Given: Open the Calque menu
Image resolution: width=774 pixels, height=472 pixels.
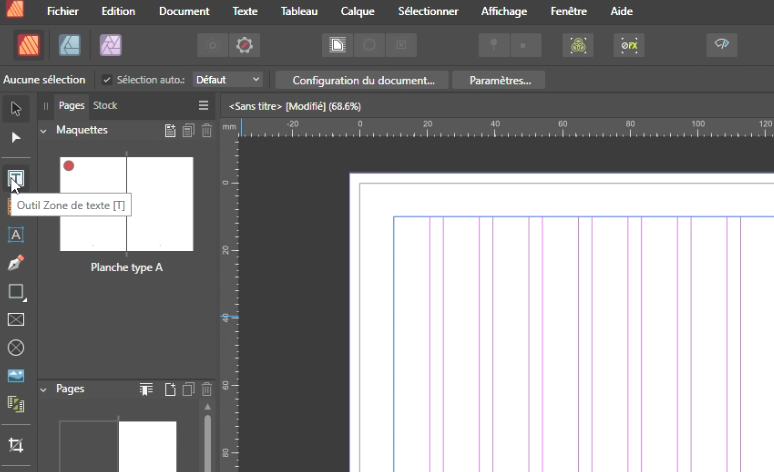Looking at the screenshot, I should tap(357, 12).
